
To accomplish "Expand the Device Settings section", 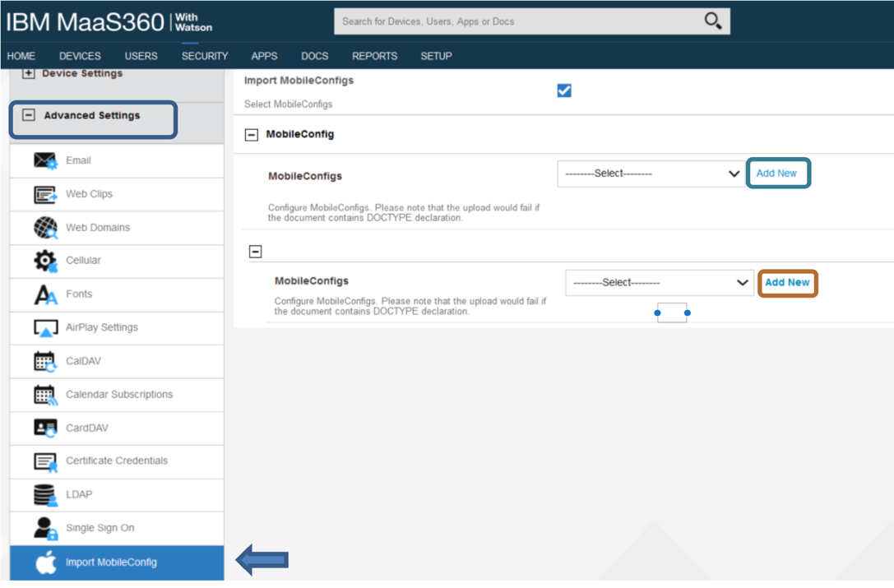I will [x=29, y=73].
